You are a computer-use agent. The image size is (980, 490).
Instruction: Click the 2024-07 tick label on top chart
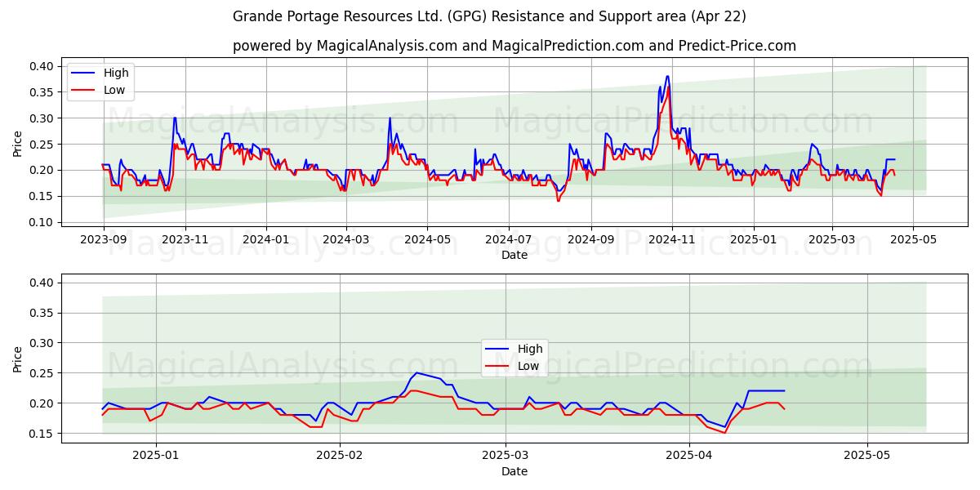pos(509,240)
